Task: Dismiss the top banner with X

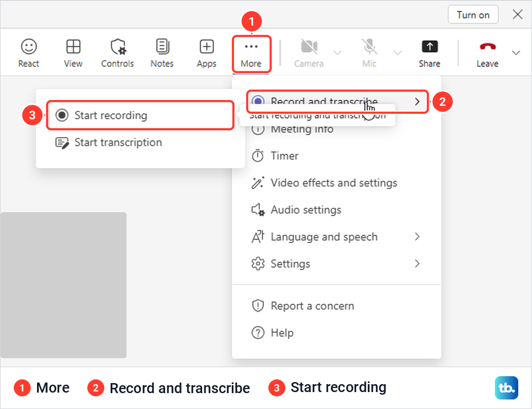Action: [x=517, y=15]
